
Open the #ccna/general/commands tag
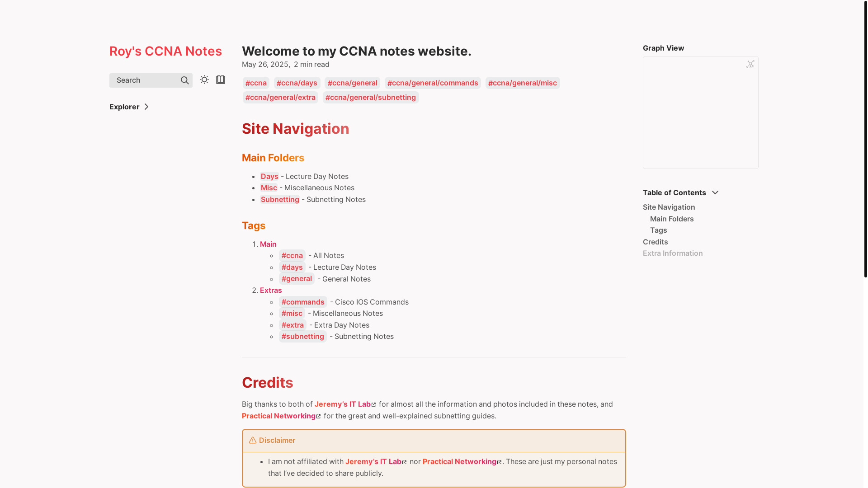point(433,83)
